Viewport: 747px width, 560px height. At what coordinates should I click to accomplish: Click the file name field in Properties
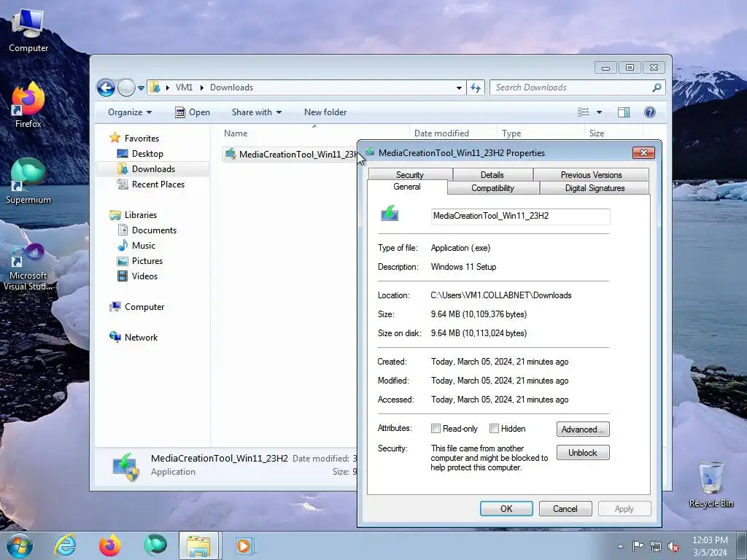tap(520, 216)
